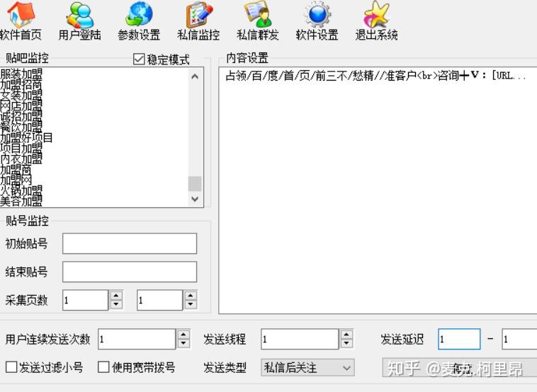Image resolution: width=537 pixels, height=392 pixels.
Task: Uncheck the 稳定模式 stable mode checkbox
Action: click(x=139, y=59)
